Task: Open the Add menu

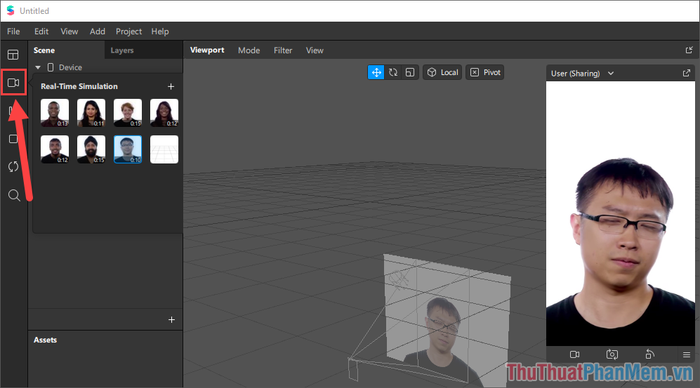Action: coord(97,32)
